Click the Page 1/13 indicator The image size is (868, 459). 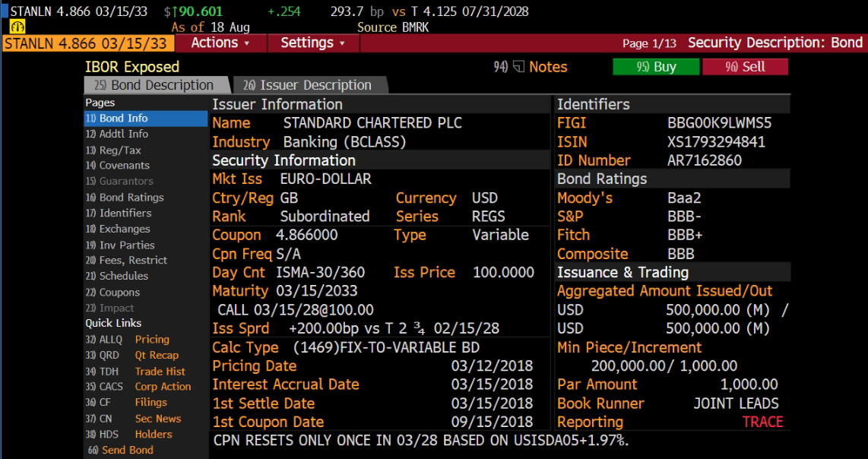[650, 43]
